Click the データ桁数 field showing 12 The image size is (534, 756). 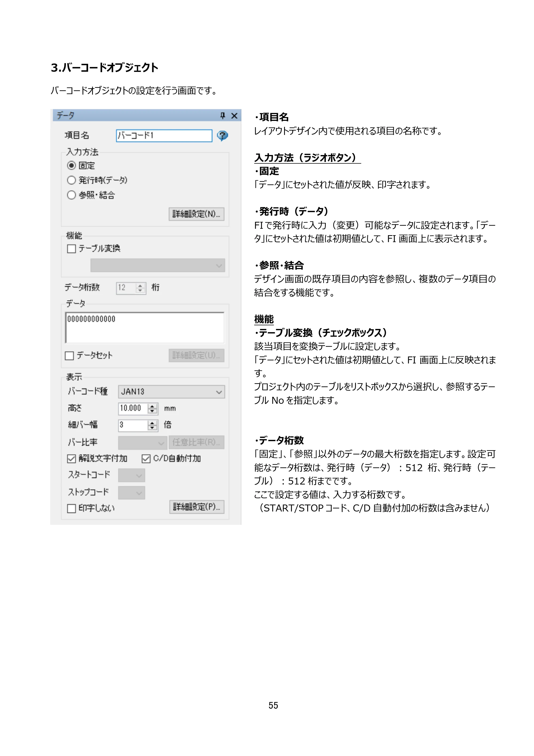(126, 288)
